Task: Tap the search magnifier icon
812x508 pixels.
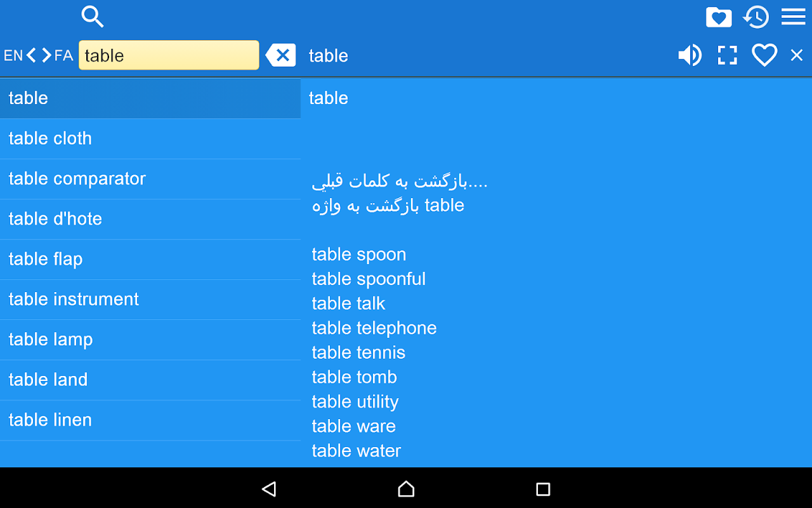Action: pyautogui.click(x=93, y=17)
